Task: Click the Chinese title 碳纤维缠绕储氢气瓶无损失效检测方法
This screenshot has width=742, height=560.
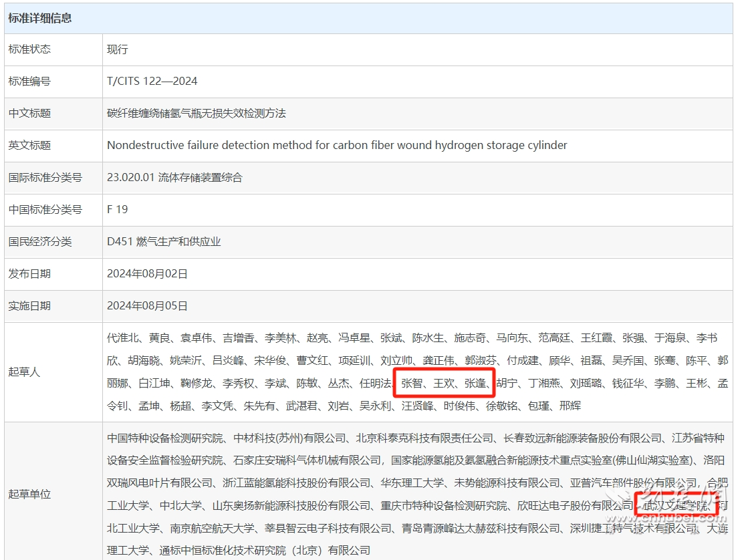Action: pyautogui.click(x=196, y=114)
